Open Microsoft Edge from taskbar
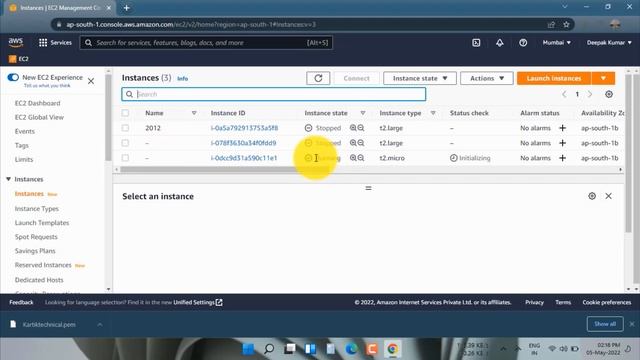 click(x=351, y=349)
